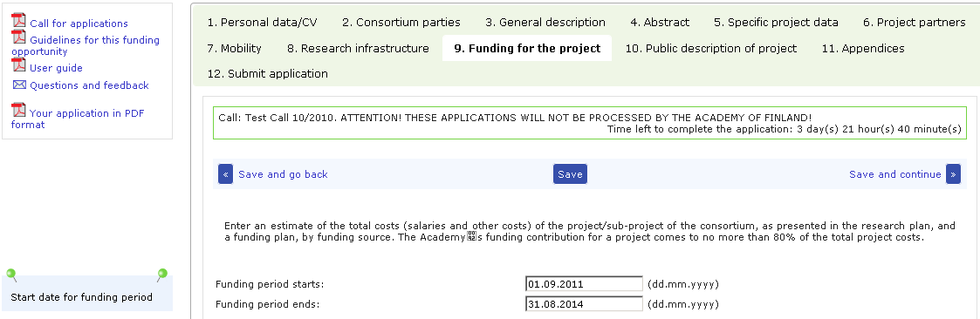Screen dimensions: 980x319
Task: Click PDF icon beside User guide
Action: pyautogui.click(x=18, y=64)
